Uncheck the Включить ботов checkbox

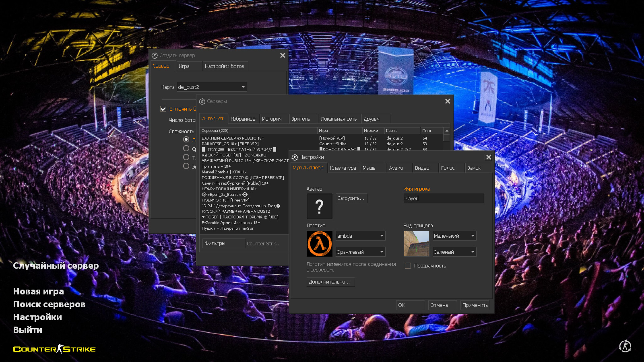(163, 109)
